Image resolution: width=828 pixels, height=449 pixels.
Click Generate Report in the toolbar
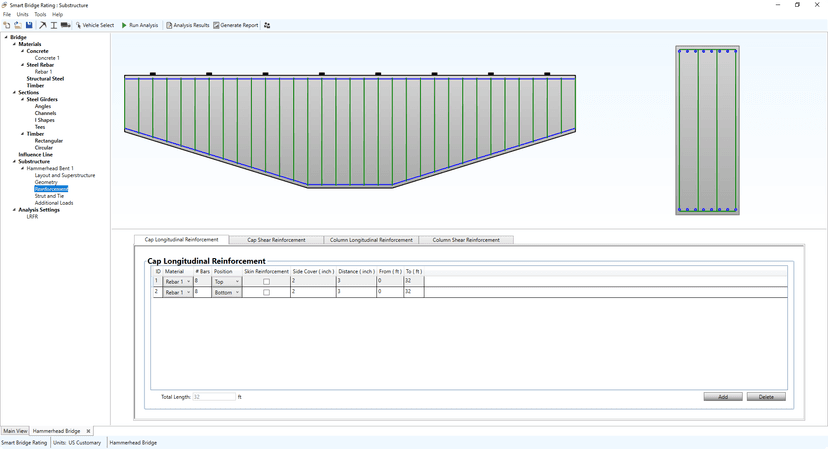coord(235,25)
